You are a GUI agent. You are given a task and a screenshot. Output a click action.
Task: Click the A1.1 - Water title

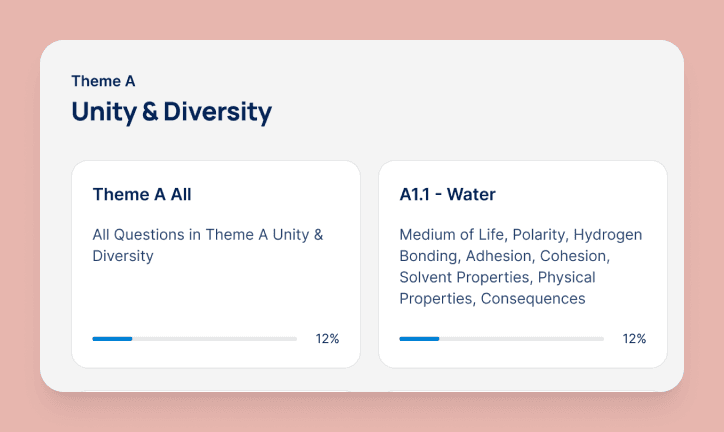(x=447, y=194)
